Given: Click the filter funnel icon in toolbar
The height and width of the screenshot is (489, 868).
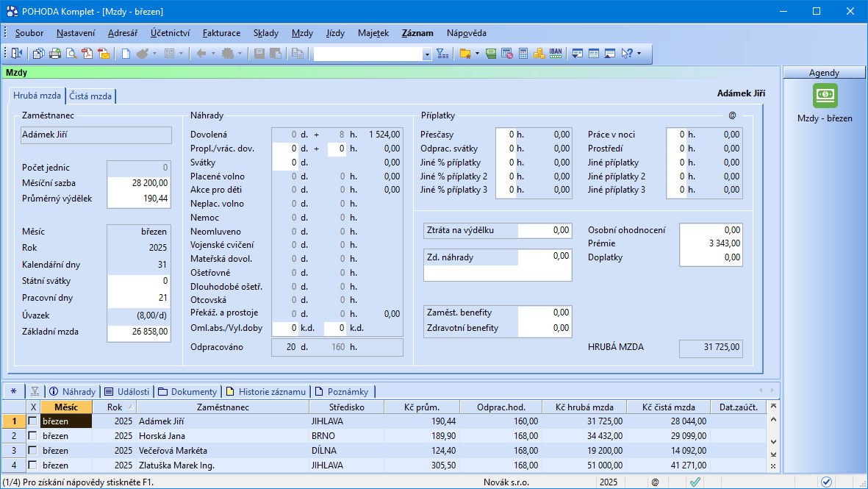Looking at the screenshot, I should [x=442, y=54].
